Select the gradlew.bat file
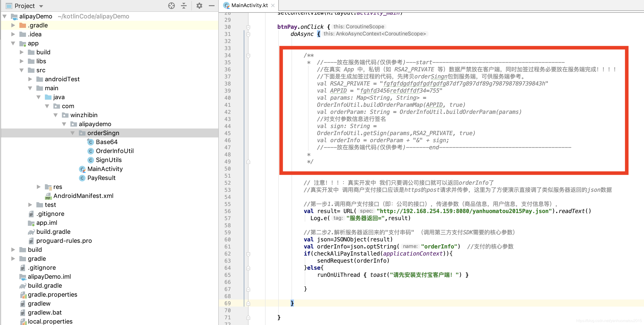The height and width of the screenshot is (325, 644). coord(45,313)
